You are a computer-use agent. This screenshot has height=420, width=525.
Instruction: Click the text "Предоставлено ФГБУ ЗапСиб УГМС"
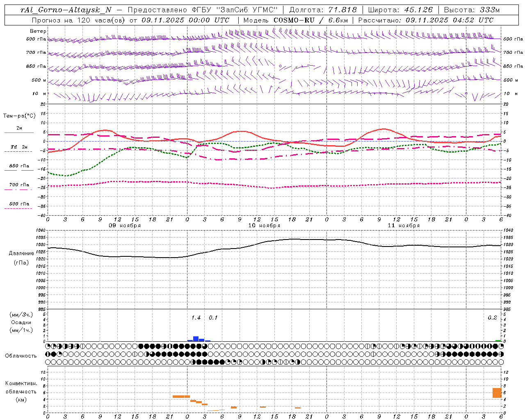(x=203, y=10)
